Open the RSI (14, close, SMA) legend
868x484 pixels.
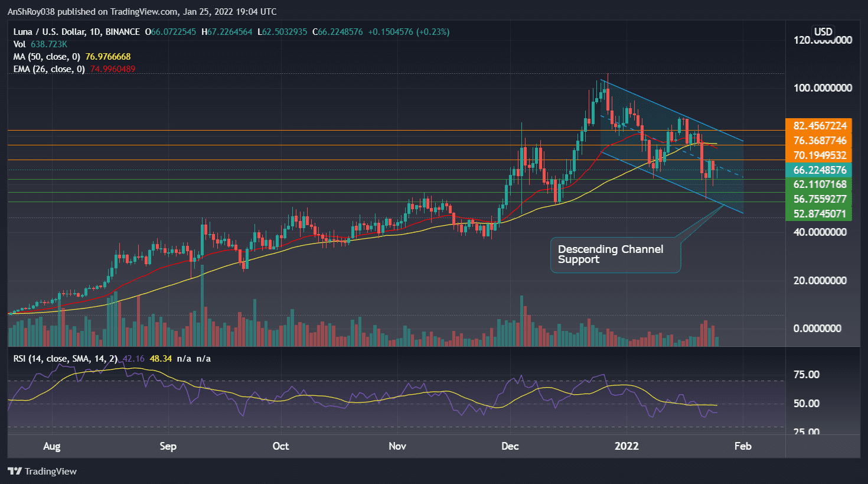pyautogui.click(x=65, y=359)
